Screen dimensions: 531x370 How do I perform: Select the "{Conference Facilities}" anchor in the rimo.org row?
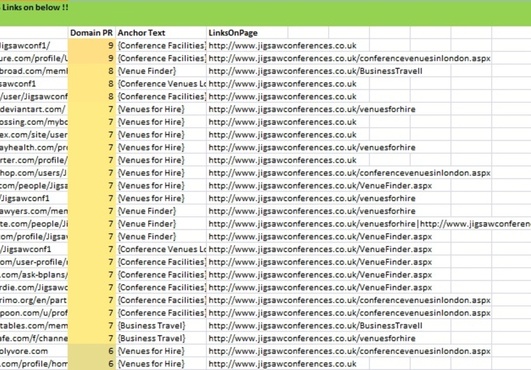(161, 300)
